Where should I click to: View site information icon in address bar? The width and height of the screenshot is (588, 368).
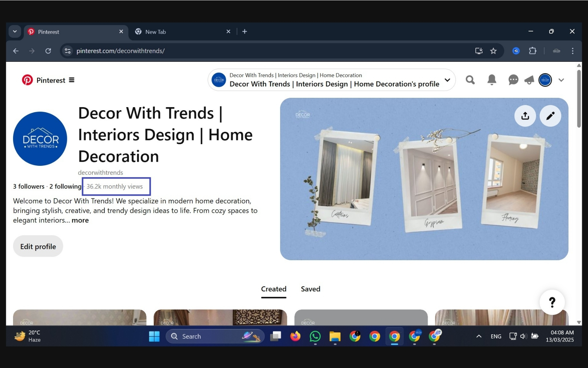click(68, 51)
